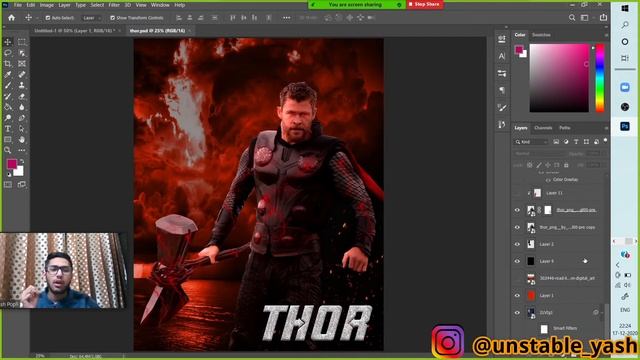Select the Rectangular Marquee tool
This screenshot has width=640, height=360.
pyautogui.click(x=22, y=42)
